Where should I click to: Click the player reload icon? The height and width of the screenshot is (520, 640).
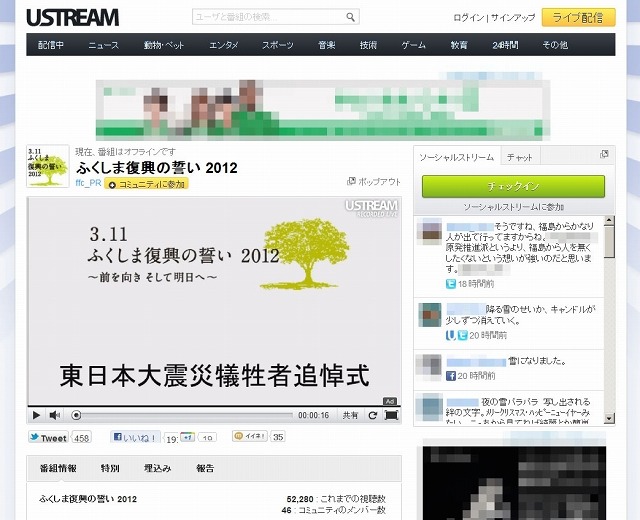[x=373, y=415]
